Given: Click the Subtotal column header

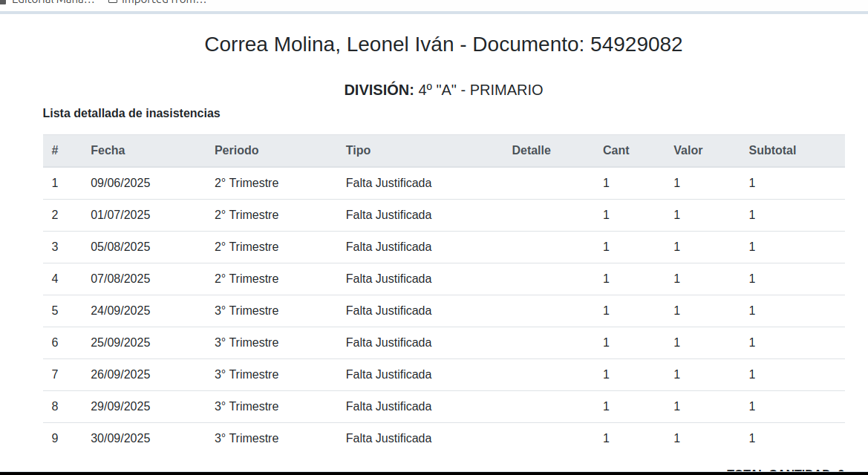Looking at the screenshot, I should (772, 151).
